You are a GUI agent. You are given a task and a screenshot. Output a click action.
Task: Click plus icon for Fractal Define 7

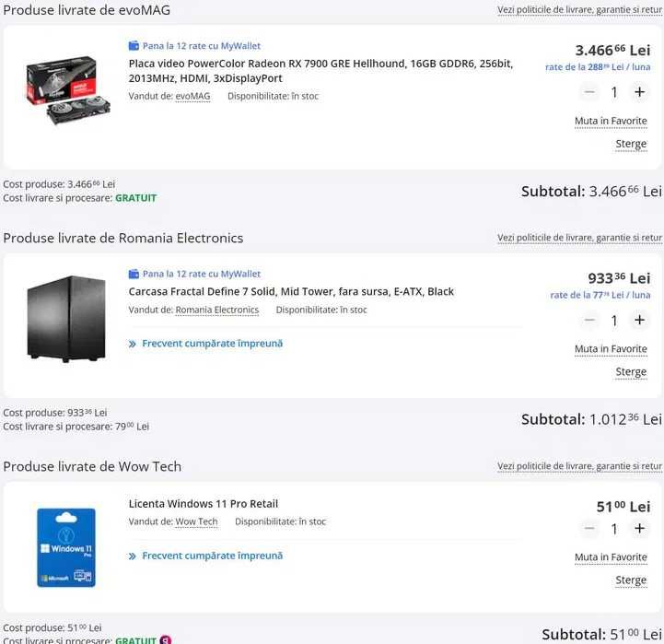click(x=639, y=321)
